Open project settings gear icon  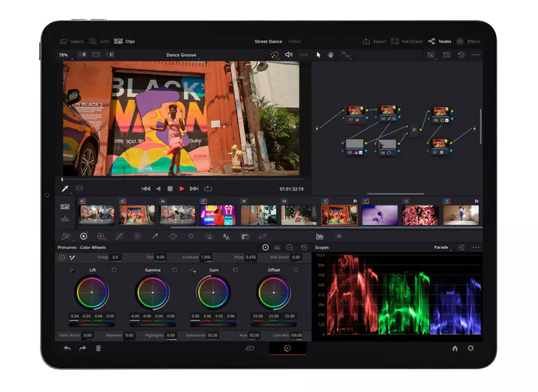coord(470,348)
